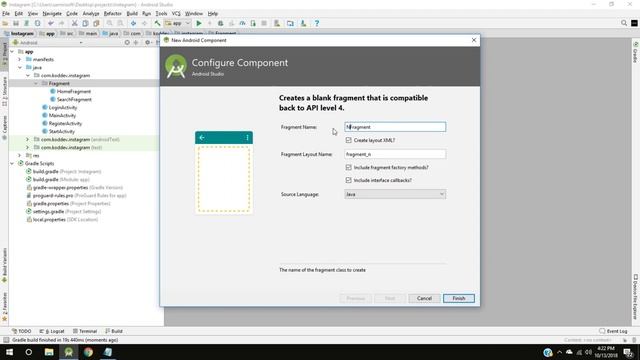Click the Search Everywhere magnifier icon
This screenshot has height=360, width=640.
click(x=624, y=23)
